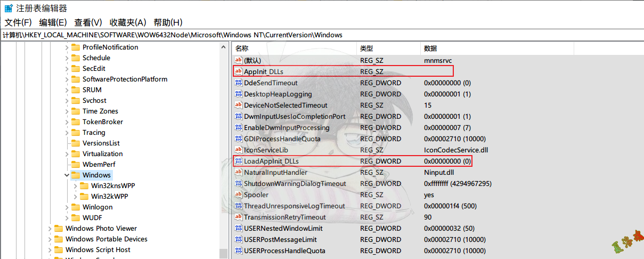Image resolution: width=644 pixels, height=259 pixels.
Task: Click the Registry Editor app icon in title bar
Action: tap(9, 9)
